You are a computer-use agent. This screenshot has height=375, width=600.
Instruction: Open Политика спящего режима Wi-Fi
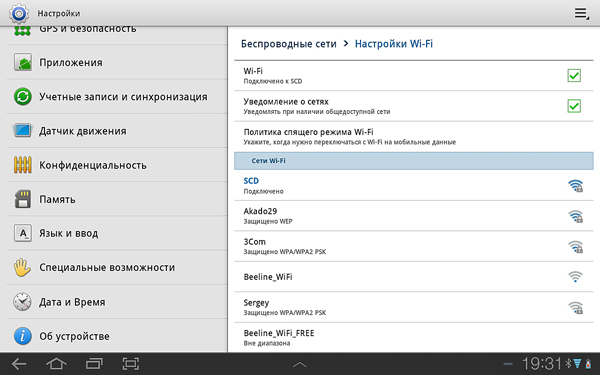click(414, 137)
